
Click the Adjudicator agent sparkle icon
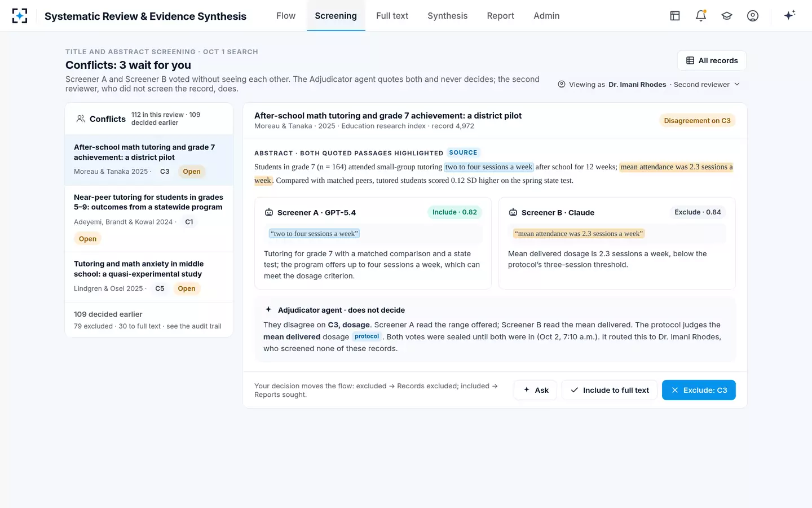[x=268, y=309]
